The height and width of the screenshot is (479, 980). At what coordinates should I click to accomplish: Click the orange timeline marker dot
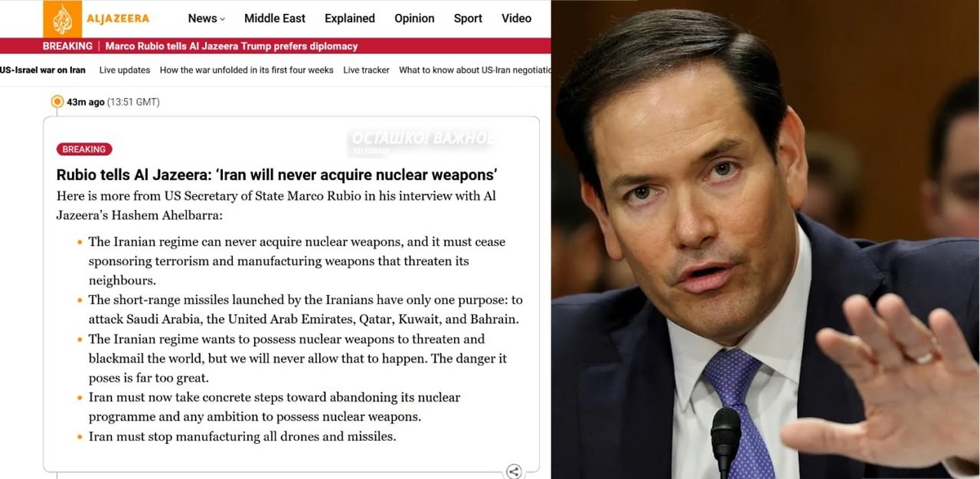click(57, 102)
